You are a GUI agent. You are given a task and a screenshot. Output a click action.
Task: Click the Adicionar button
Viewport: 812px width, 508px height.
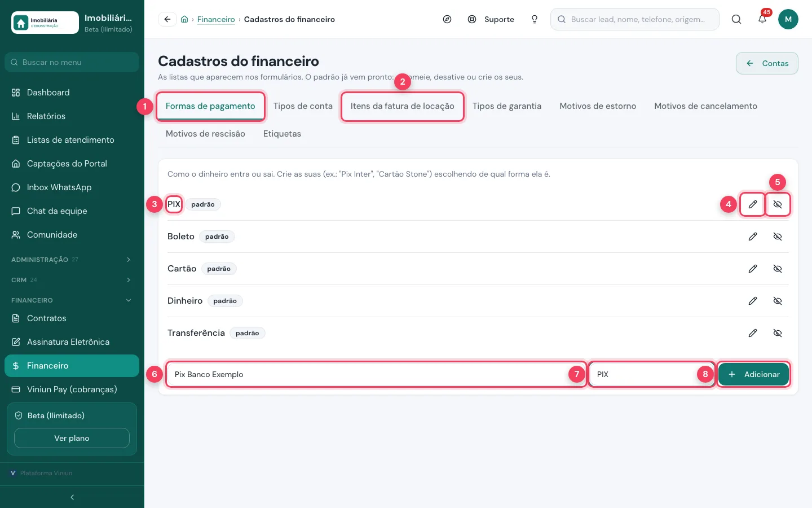754,374
